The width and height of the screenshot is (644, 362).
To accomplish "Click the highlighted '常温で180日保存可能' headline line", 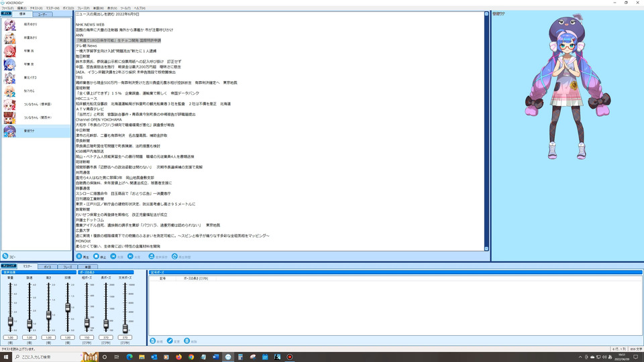I will (118, 41).
